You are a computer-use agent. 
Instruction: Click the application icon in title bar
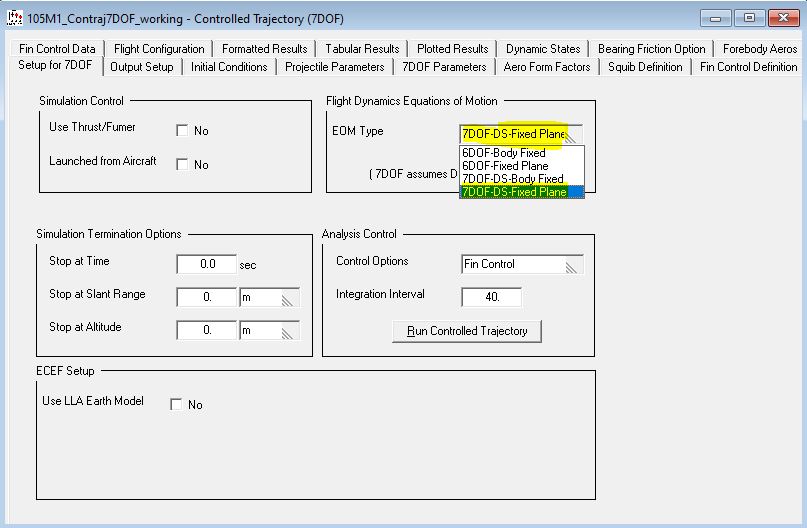pyautogui.click(x=14, y=18)
